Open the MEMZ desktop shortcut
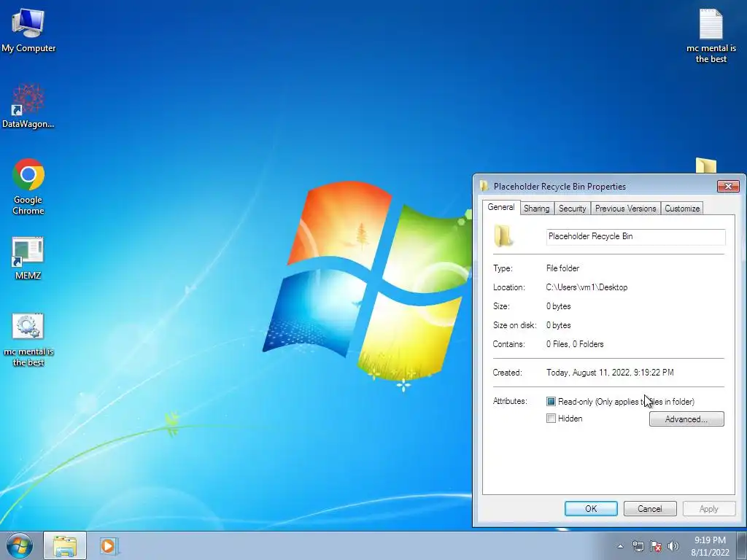Image resolution: width=747 pixels, height=560 pixels. [28, 258]
